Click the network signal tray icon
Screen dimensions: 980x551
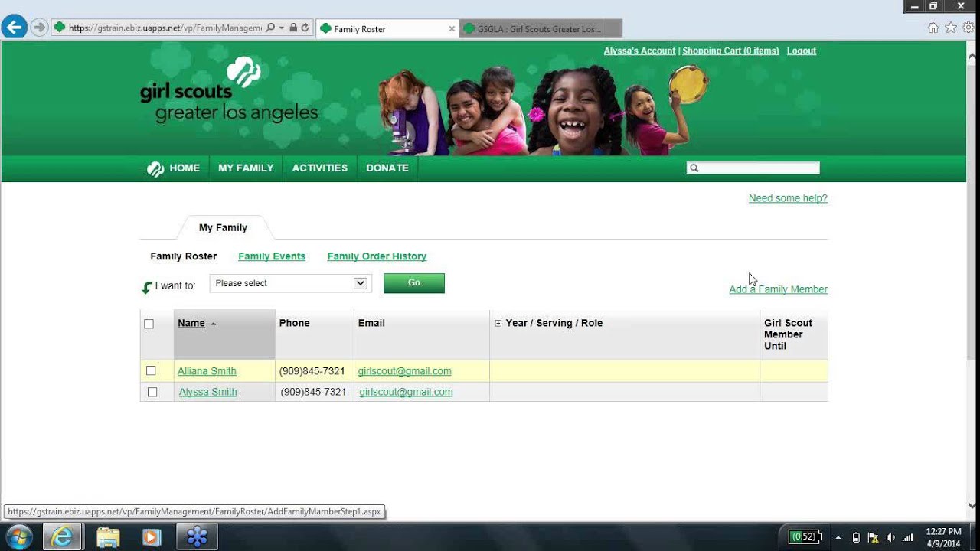(908, 537)
